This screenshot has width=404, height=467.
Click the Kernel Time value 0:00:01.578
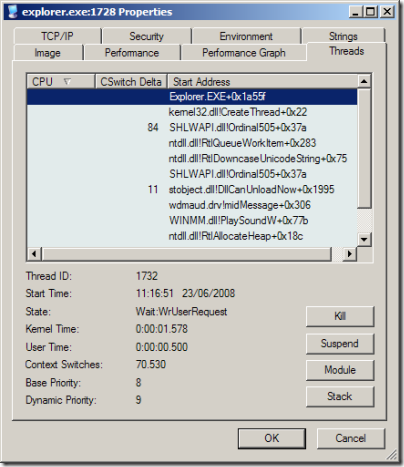coord(162,329)
